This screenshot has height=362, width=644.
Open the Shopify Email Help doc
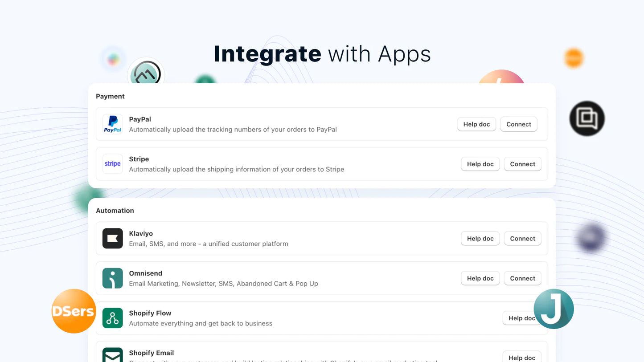[x=521, y=357]
